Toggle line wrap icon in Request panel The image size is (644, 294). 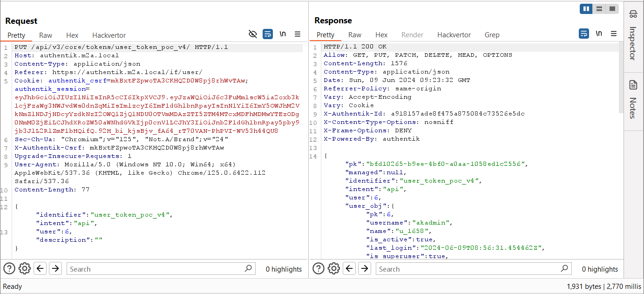click(268, 34)
